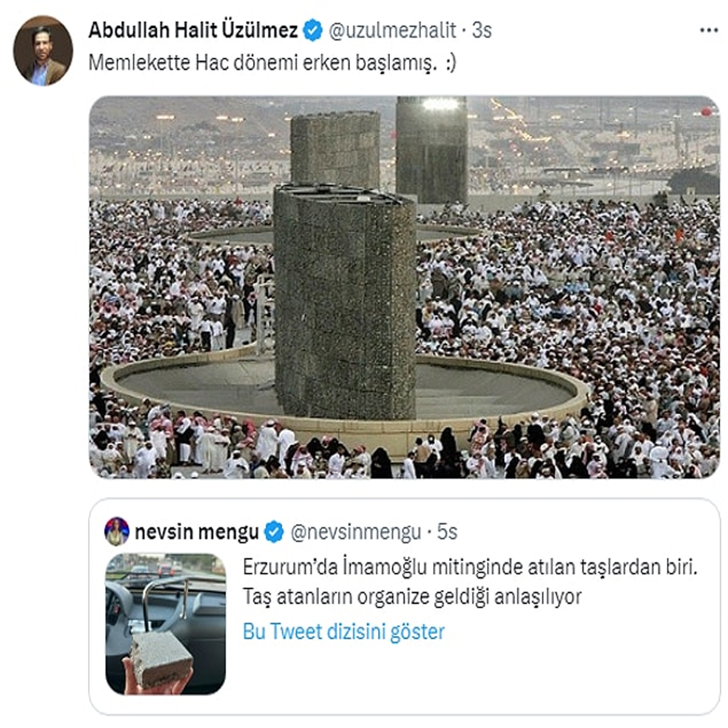Click the front stone pillar in the photo
Viewport: 728px width, 728px height.
(x=345, y=303)
